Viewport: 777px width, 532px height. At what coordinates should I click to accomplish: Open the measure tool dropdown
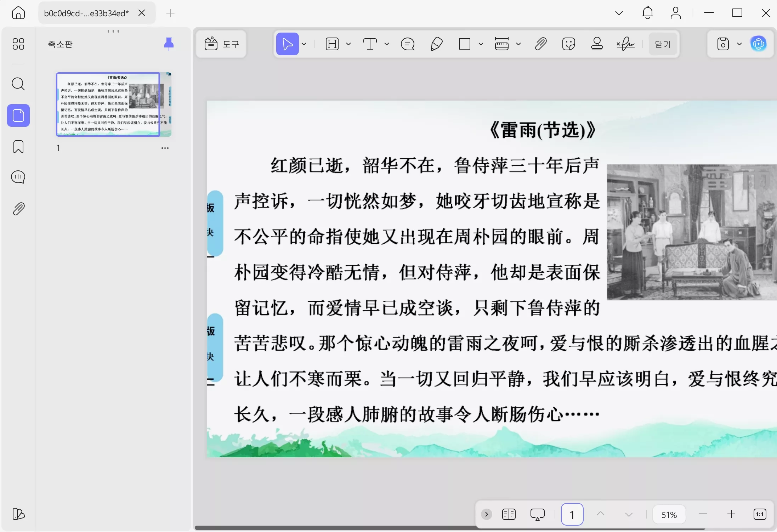click(518, 44)
